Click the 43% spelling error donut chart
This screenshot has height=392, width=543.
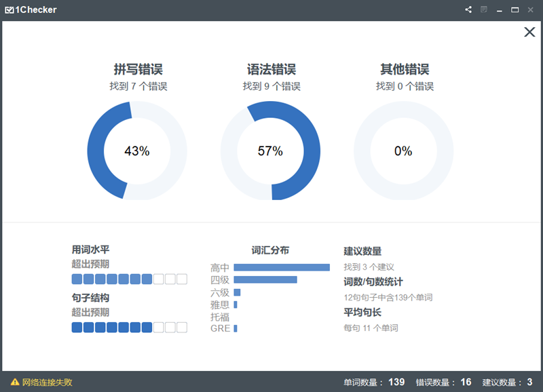tap(137, 151)
